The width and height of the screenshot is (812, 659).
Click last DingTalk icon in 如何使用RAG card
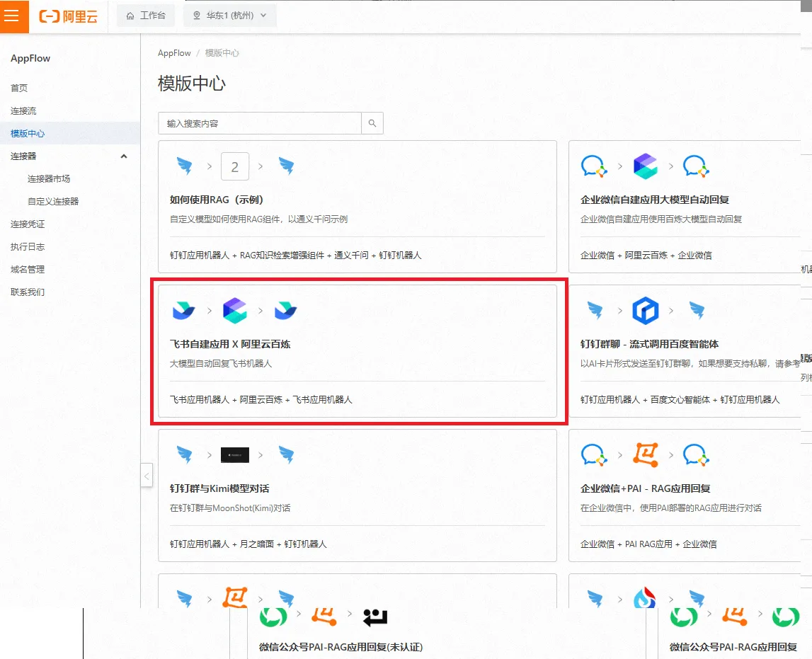[287, 166]
